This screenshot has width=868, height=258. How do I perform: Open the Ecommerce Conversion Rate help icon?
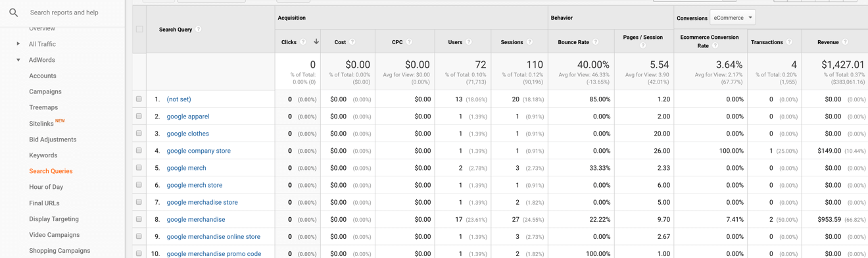[715, 46]
